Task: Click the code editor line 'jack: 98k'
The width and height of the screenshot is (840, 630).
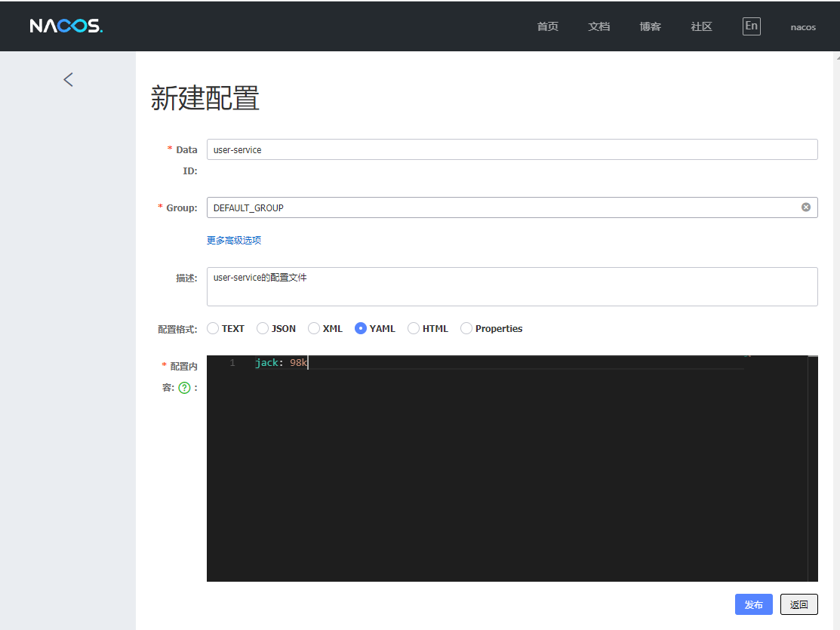Action: [x=282, y=363]
